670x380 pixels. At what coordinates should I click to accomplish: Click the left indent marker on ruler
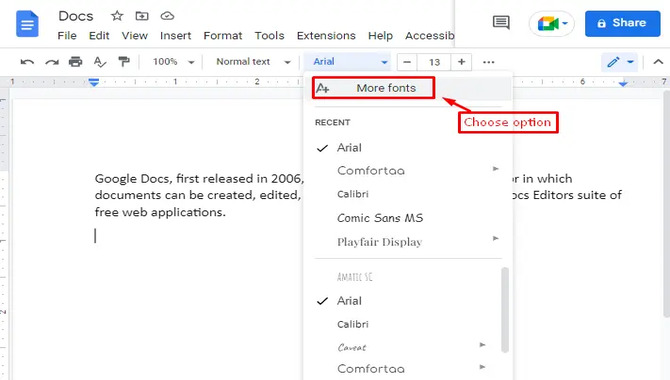coord(94,82)
